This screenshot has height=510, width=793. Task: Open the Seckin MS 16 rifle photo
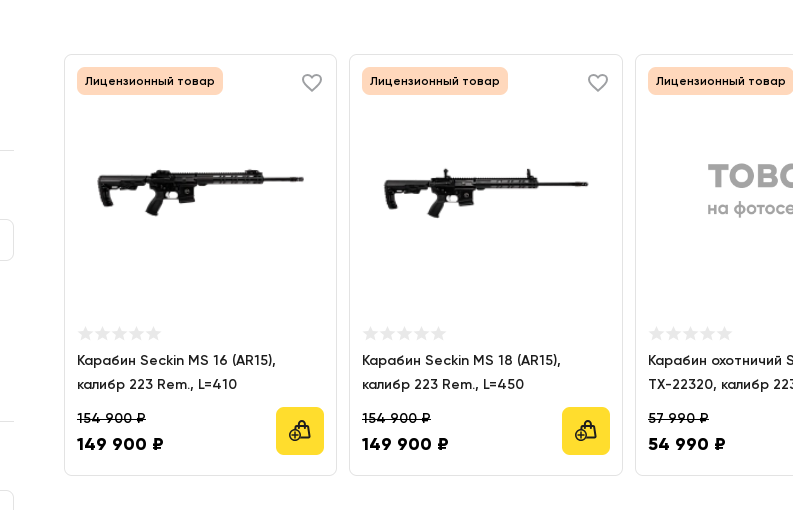coord(200,188)
